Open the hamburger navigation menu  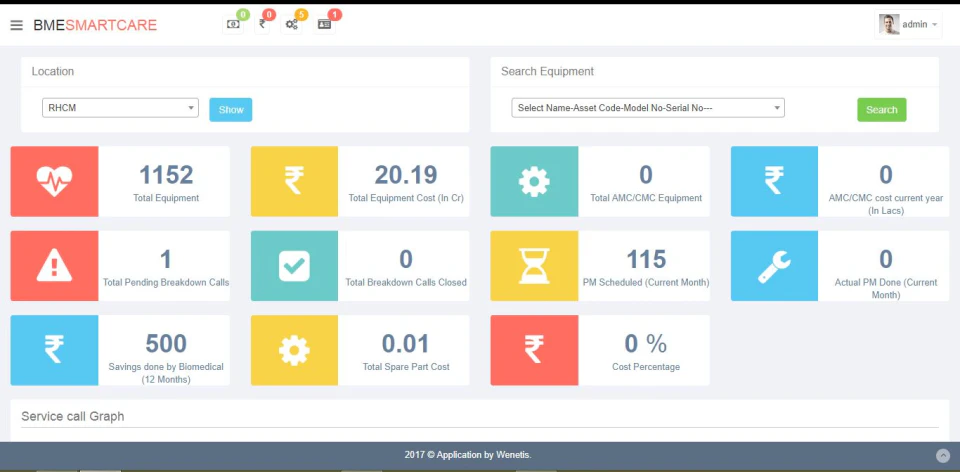[x=17, y=25]
